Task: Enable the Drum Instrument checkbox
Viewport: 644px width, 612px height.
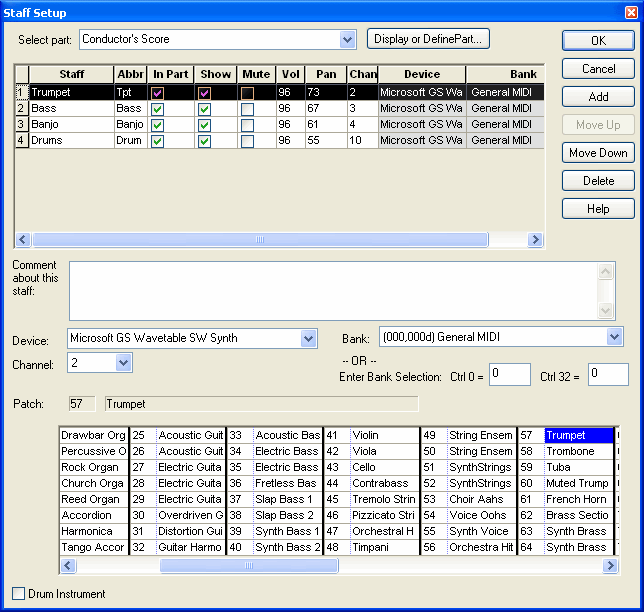Action: point(19,594)
